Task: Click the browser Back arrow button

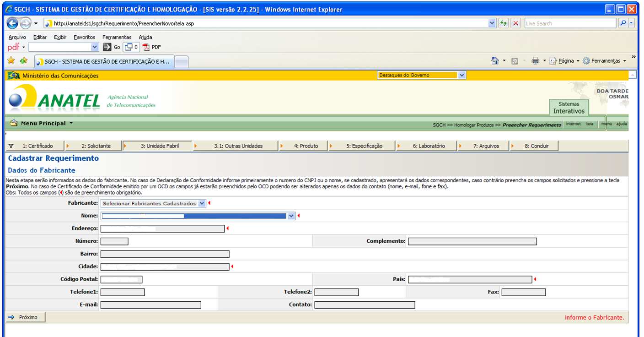Action: pyautogui.click(x=12, y=23)
